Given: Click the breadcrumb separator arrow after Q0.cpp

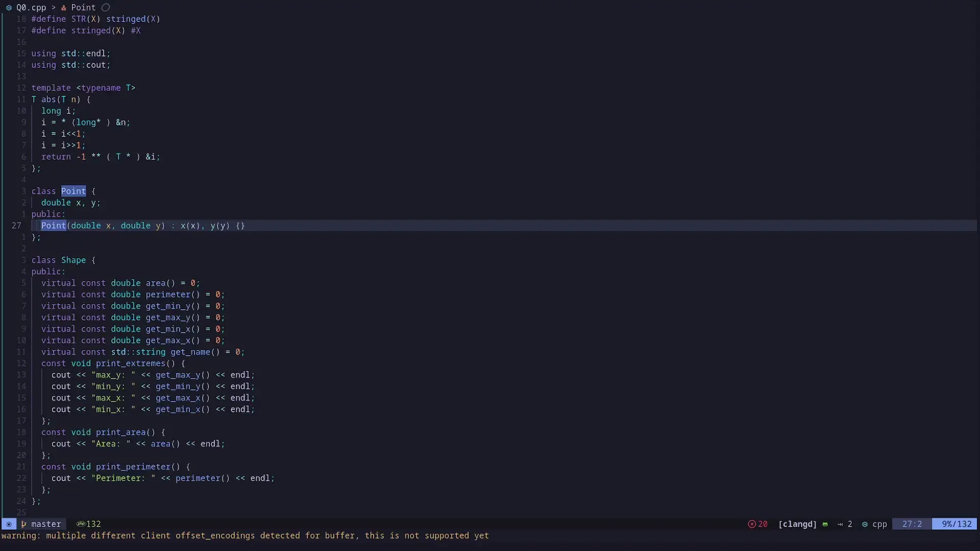Looking at the screenshot, I should pos(54,8).
